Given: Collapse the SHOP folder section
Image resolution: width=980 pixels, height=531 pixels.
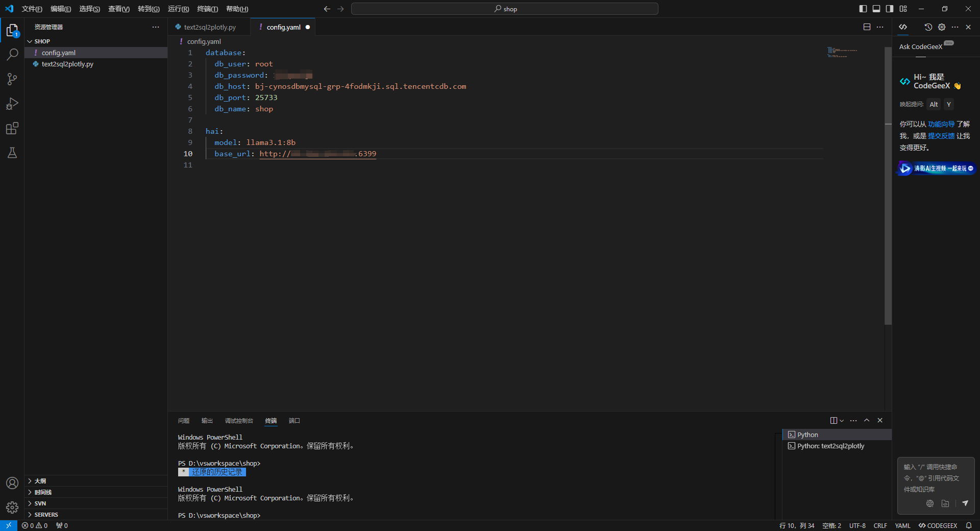Looking at the screenshot, I should click(x=96, y=41).
